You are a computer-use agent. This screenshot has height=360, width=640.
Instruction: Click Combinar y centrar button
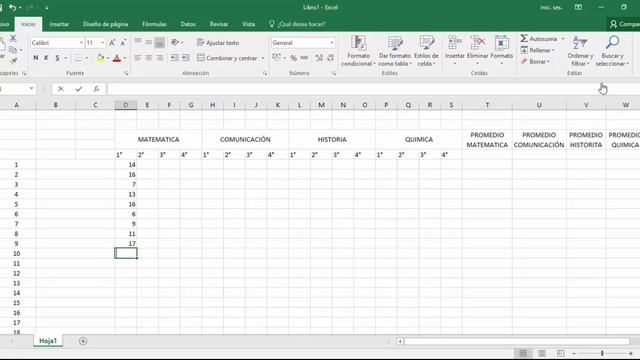click(x=227, y=58)
